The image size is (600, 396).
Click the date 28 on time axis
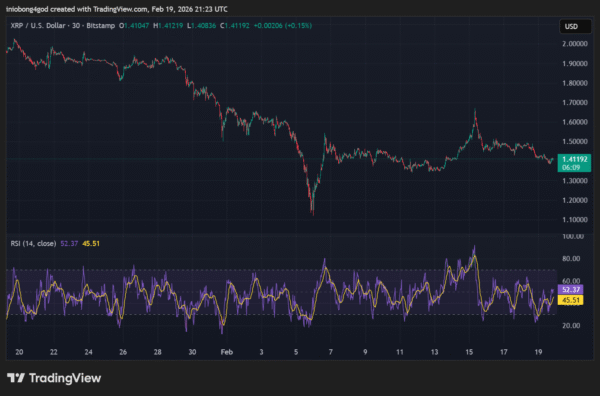158,352
